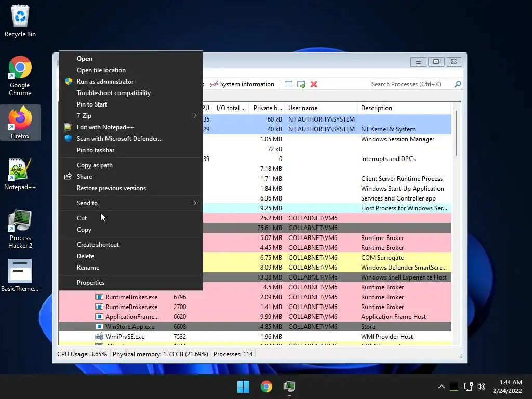Image resolution: width=532 pixels, height=399 pixels.
Task: Open Properties from the context menu
Action: click(x=131, y=282)
